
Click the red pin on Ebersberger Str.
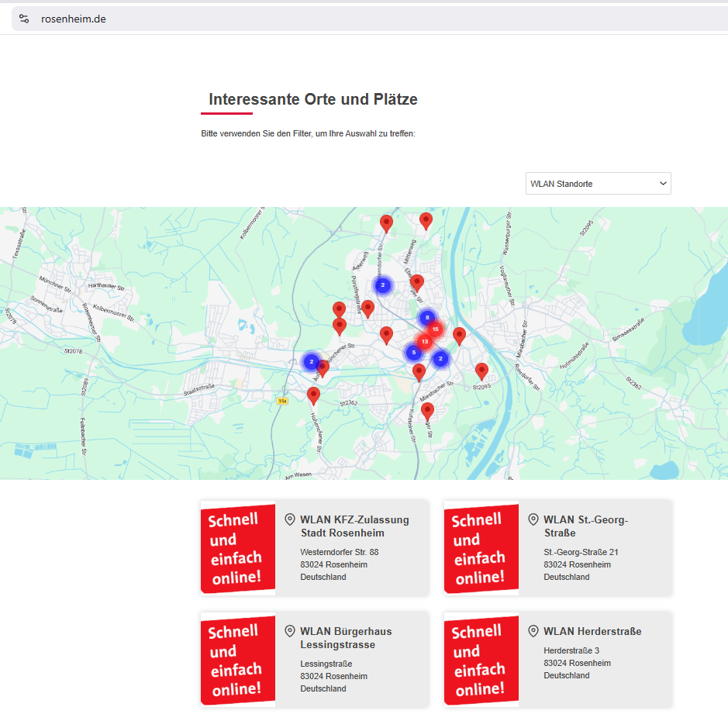click(417, 282)
